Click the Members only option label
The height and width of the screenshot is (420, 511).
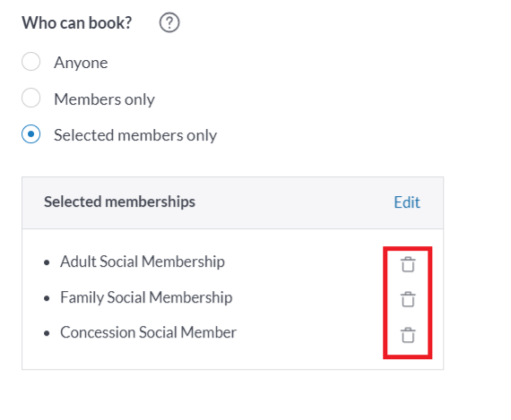[x=104, y=99]
